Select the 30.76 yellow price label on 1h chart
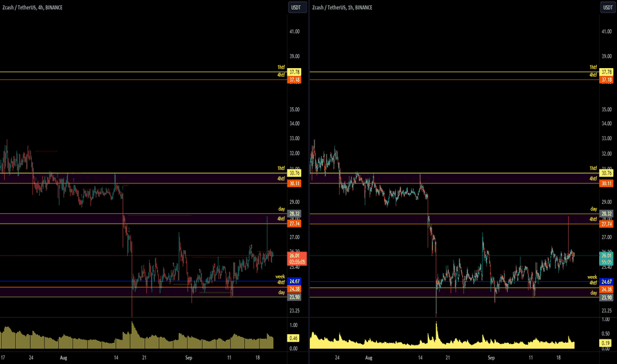The height and width of the screenshot is (364, 617). [606, 173]
